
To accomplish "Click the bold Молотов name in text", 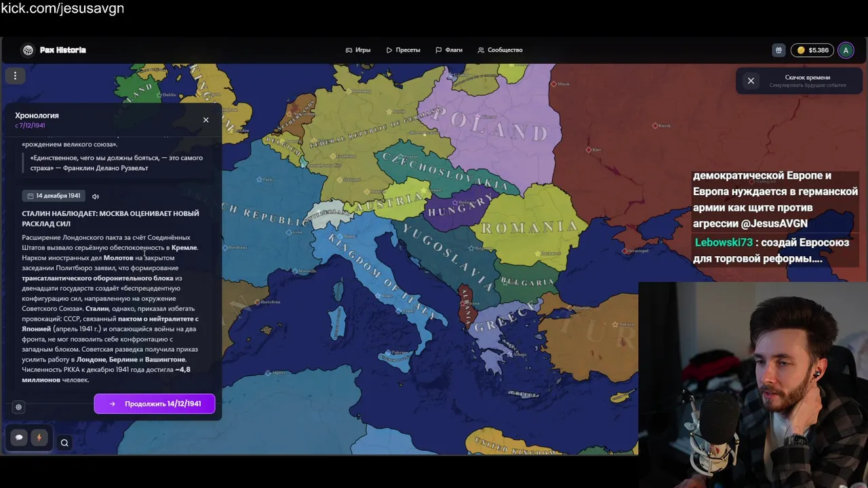I will pyautogui.click(x=119, y=258).
